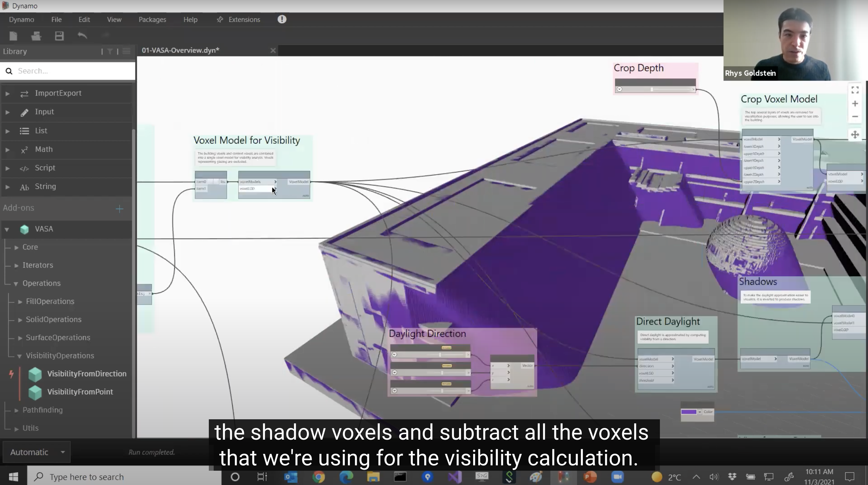
Task: Click the Save toolbar icon
Action: 59,36
